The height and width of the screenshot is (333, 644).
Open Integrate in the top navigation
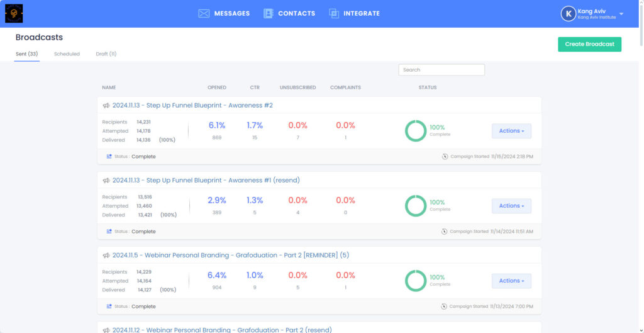362,14
